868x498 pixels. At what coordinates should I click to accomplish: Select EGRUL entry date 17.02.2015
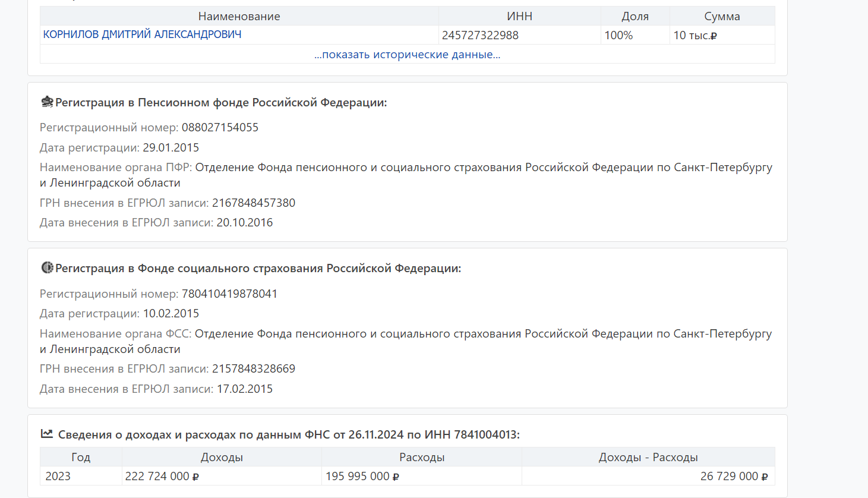coord(245,389)
